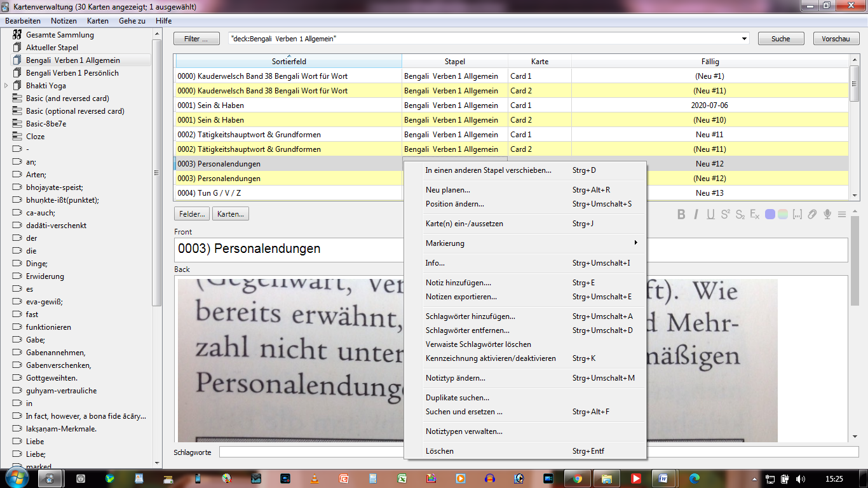
Task: Open VLC media player from the taskbar
Action: point(315,478)
